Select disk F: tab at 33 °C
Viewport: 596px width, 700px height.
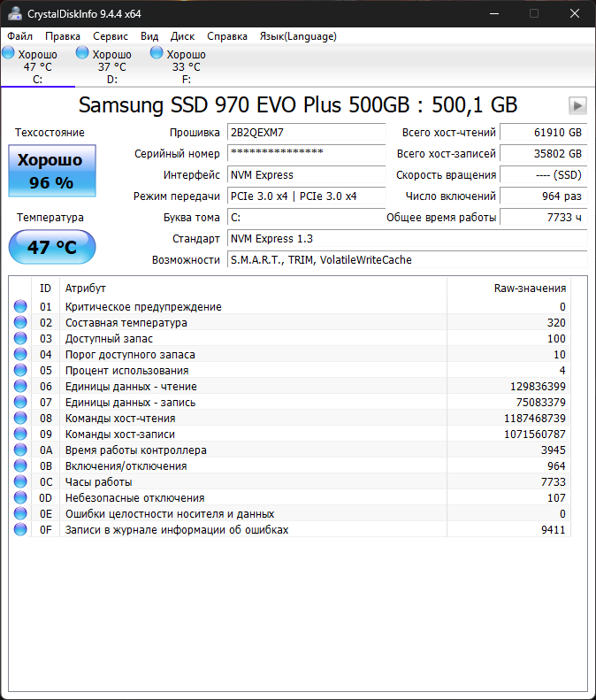pos(186,66)
